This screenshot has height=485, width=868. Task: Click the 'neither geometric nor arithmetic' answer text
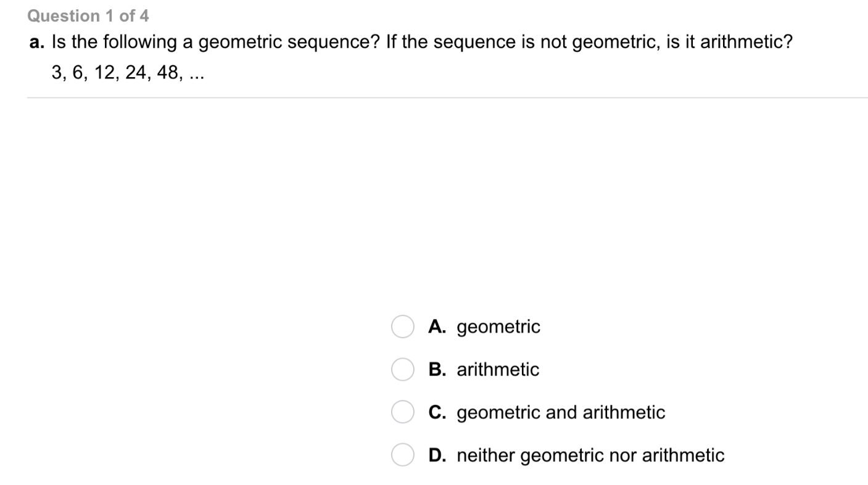coord(590,455)
